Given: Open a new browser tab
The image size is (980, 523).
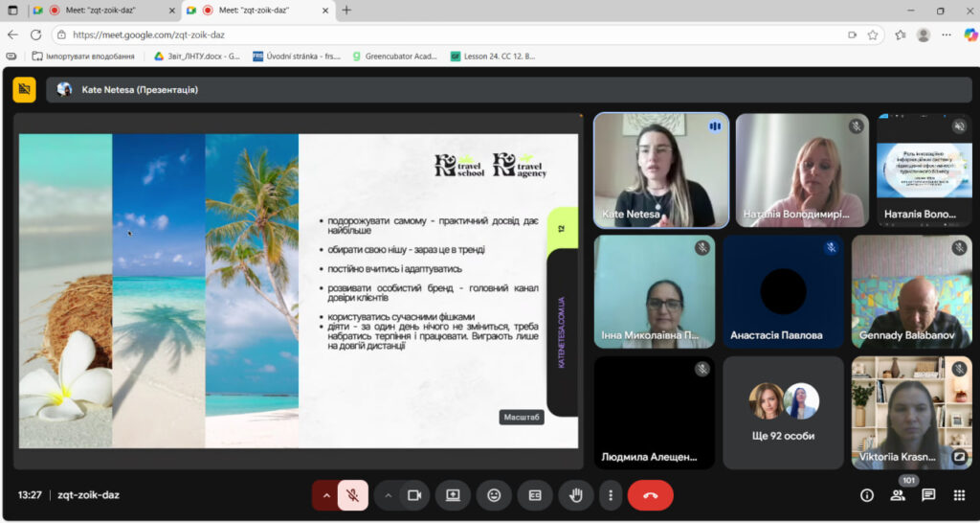Looking at the screenshot, I should point(346,11).
